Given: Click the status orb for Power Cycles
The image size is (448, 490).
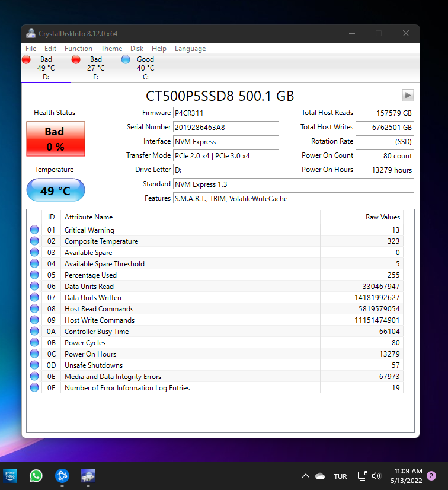Looking at the screenshot, I should point(34,342).
